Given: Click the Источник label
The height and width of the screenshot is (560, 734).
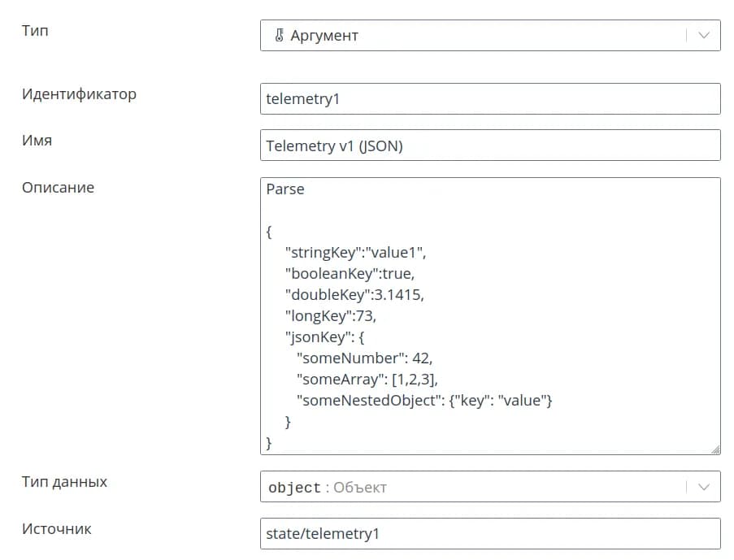Looking at the screenshot, I should click(56, 529).
